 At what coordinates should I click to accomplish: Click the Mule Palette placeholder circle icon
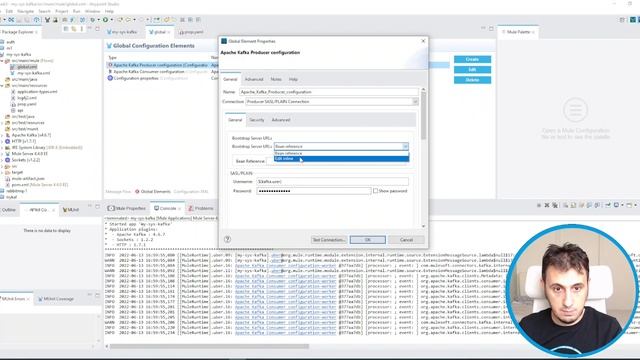pyautogui.click(x=575, y=109)
